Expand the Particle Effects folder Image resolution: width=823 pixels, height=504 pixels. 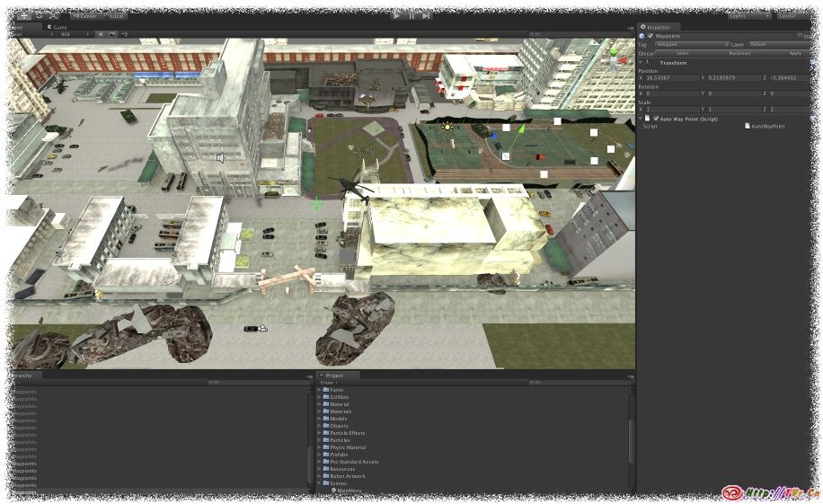(x=319, y=433)
